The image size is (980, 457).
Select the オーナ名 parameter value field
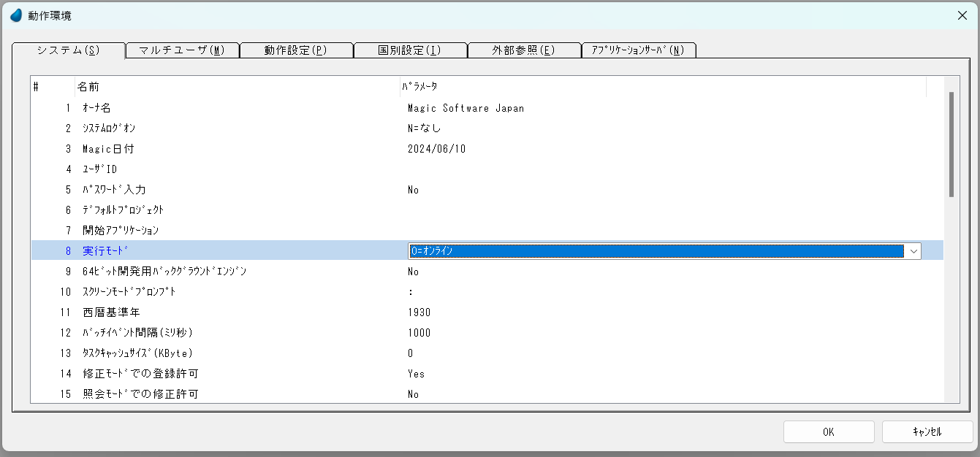466,108
